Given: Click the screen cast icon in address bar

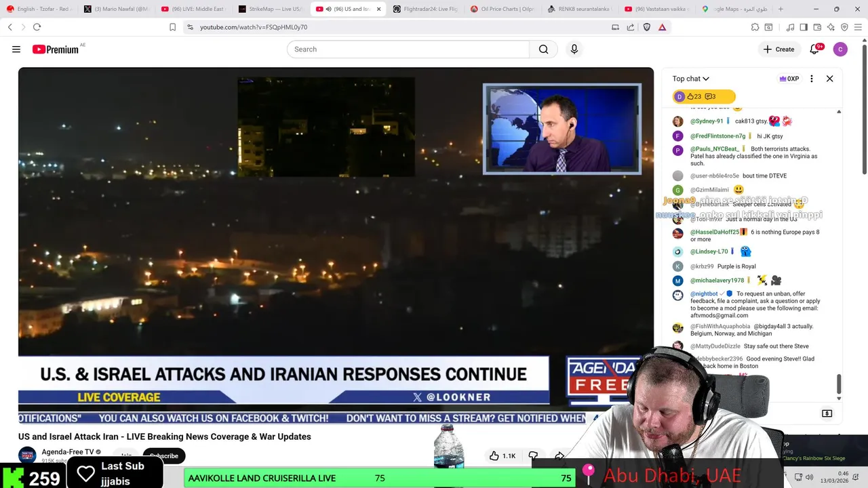Looking at the screenshot, I should 615,27.
